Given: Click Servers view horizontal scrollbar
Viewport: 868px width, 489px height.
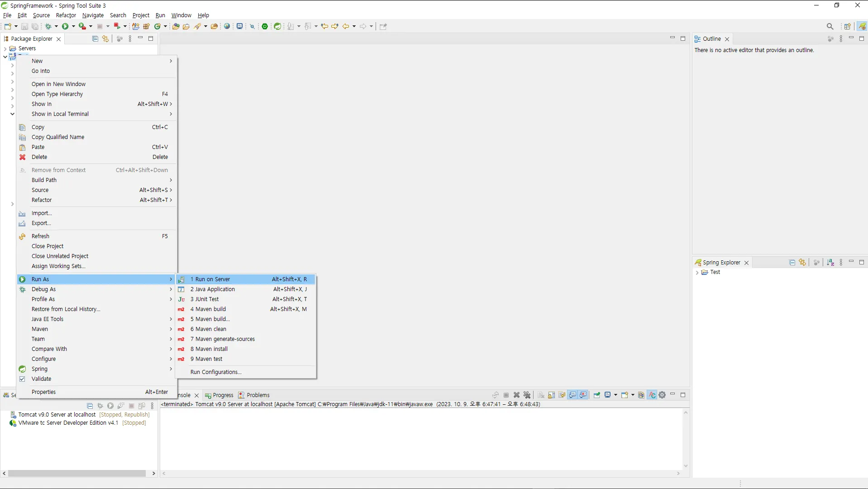Looking at the screenshot, I should [77, 474].
